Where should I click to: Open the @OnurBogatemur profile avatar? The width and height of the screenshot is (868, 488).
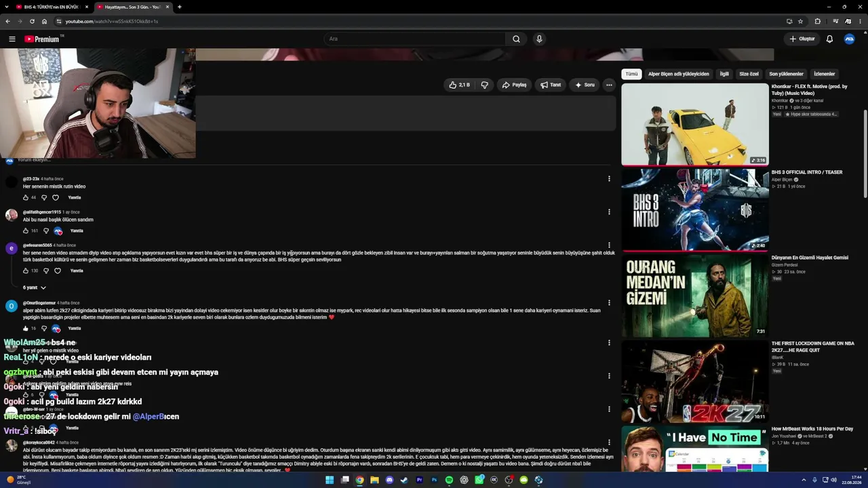(x=12, y=306)
